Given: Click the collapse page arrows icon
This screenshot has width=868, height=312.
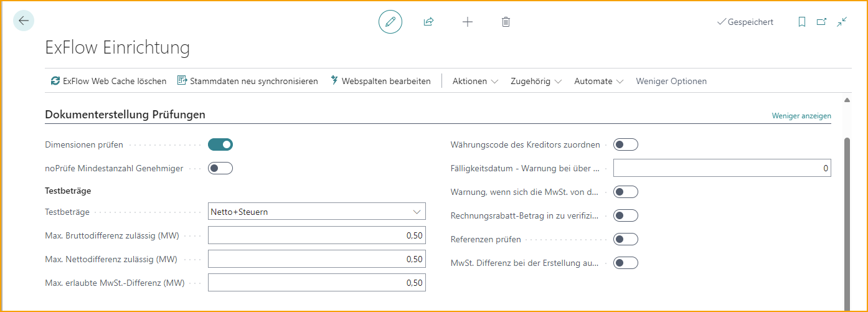Looking at the screenshot, I should point(842,22).
